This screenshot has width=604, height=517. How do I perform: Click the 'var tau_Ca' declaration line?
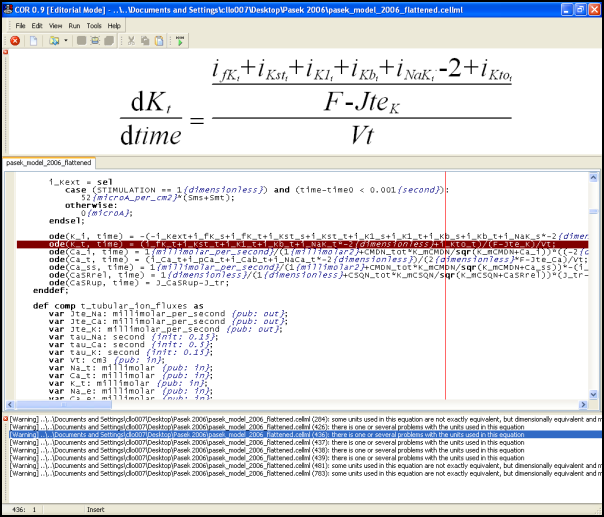coord(131,344)
